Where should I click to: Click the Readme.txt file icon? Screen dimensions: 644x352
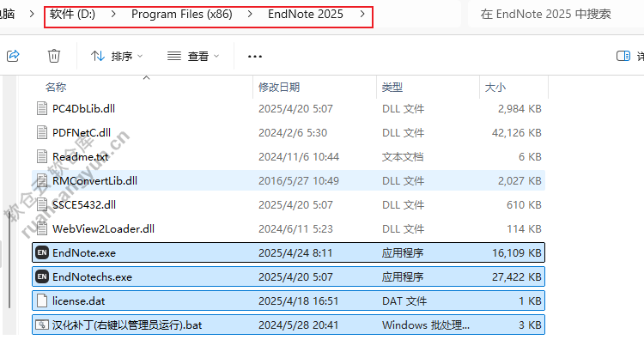41,157
